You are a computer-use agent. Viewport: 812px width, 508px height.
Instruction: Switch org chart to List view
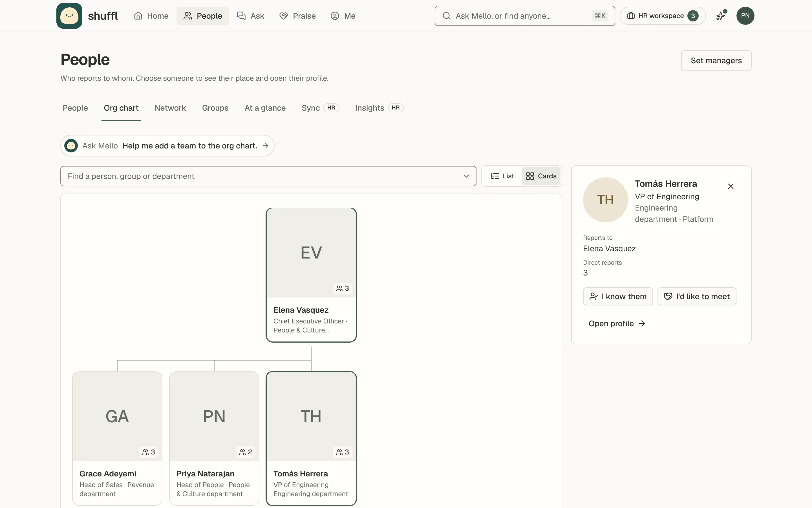502,176
